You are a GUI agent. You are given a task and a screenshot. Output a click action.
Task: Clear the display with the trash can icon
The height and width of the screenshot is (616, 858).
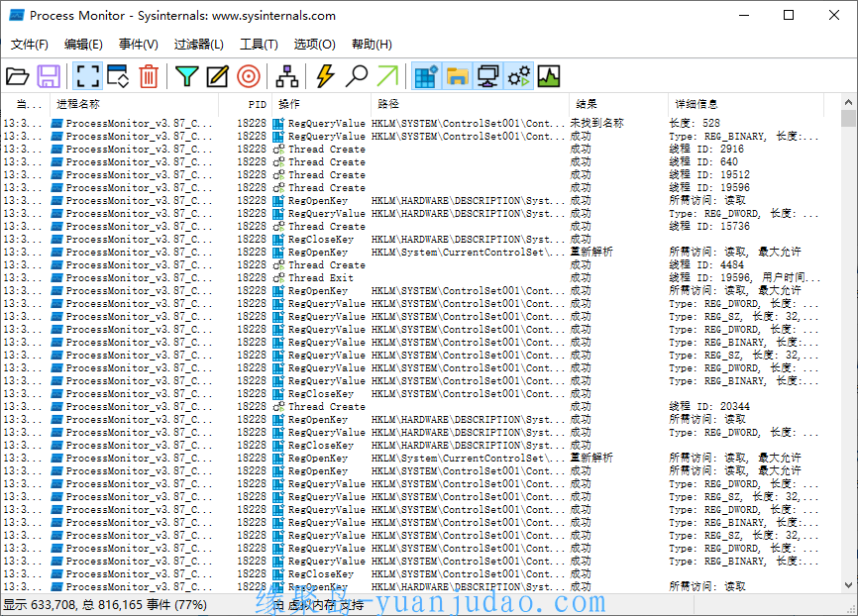pyautogui.click(x=149, y=76)
